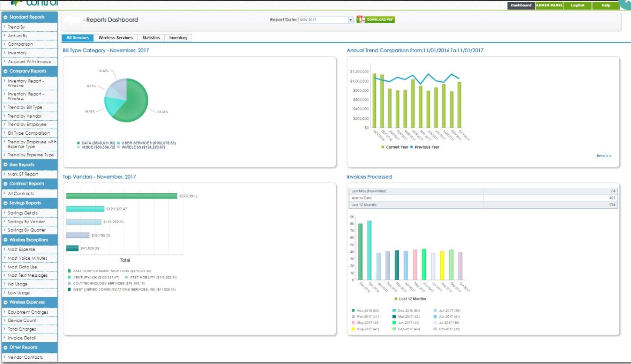
Task: Open Equipment Charges report
Action: [29, 312]
